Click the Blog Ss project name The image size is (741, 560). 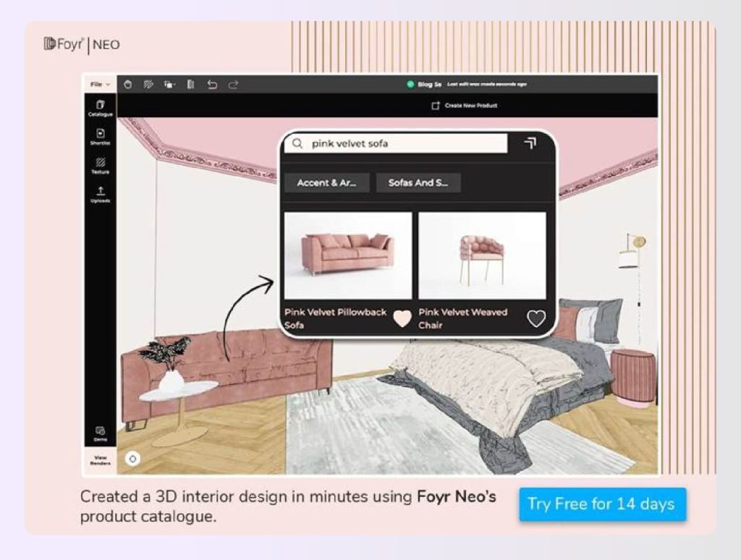point(429,84)
